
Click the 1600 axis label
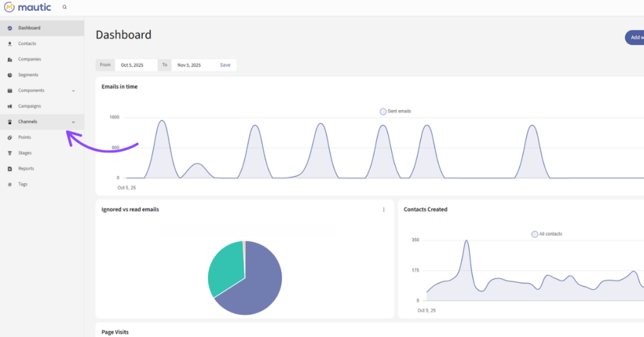[x=114, y=118]
